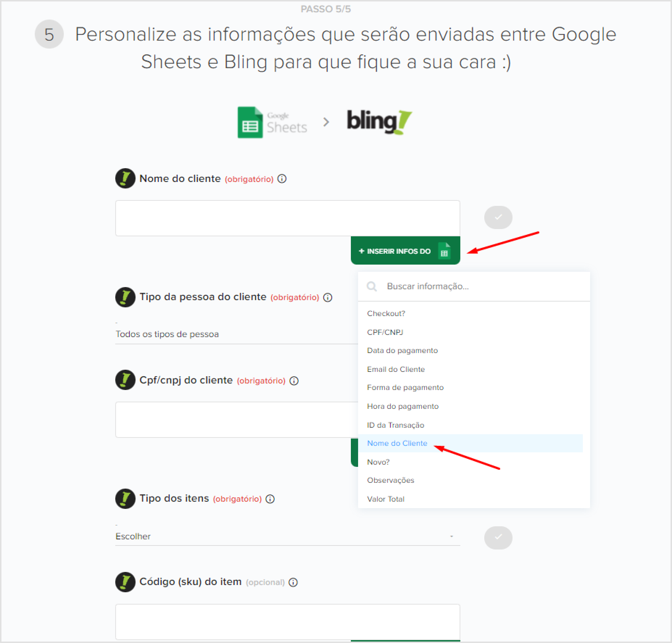Click checkmark circle beside Tipo dos itens

pos(498,538)
